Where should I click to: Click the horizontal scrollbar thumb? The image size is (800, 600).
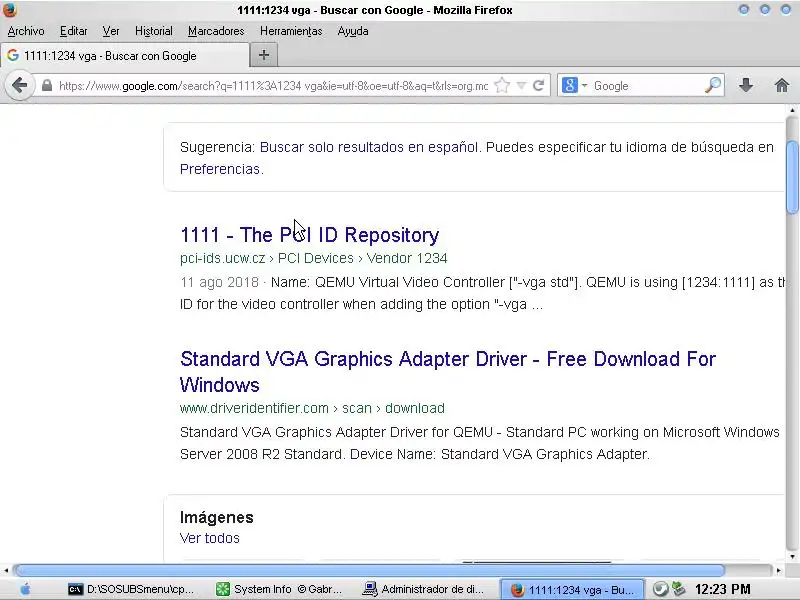point(368,570)
